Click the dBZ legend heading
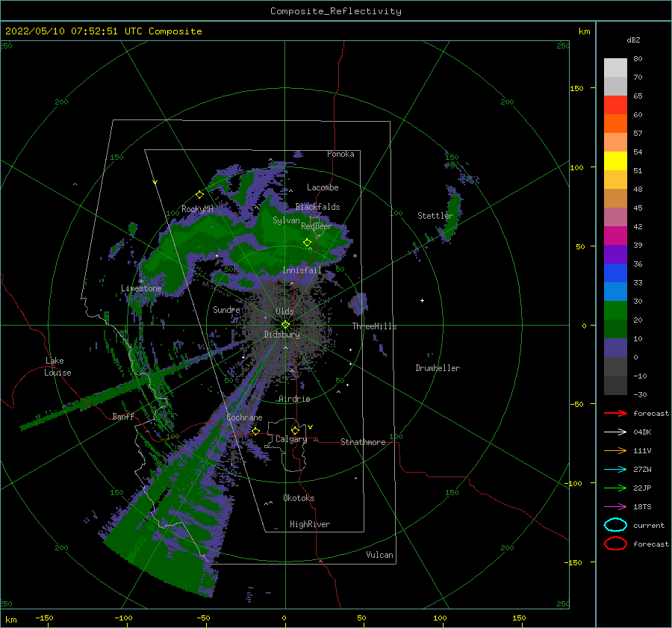 [x=633, y=40]
